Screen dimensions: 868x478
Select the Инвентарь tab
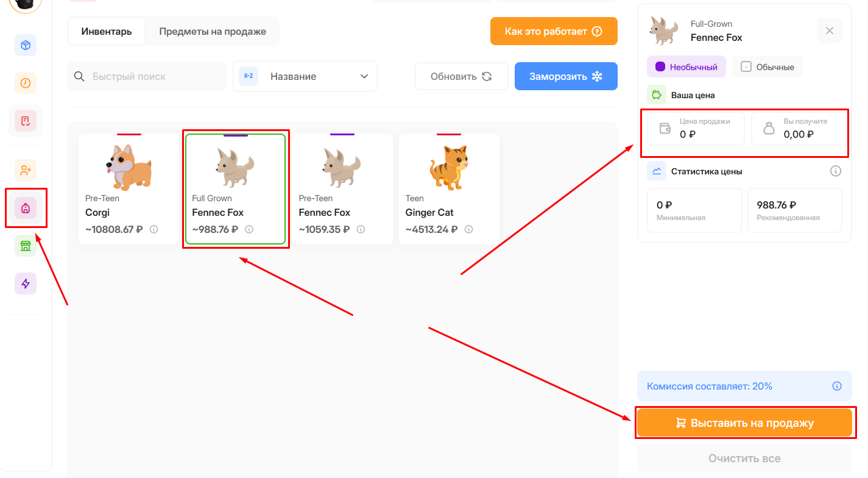pyautogui.click(x=107, y=31)
